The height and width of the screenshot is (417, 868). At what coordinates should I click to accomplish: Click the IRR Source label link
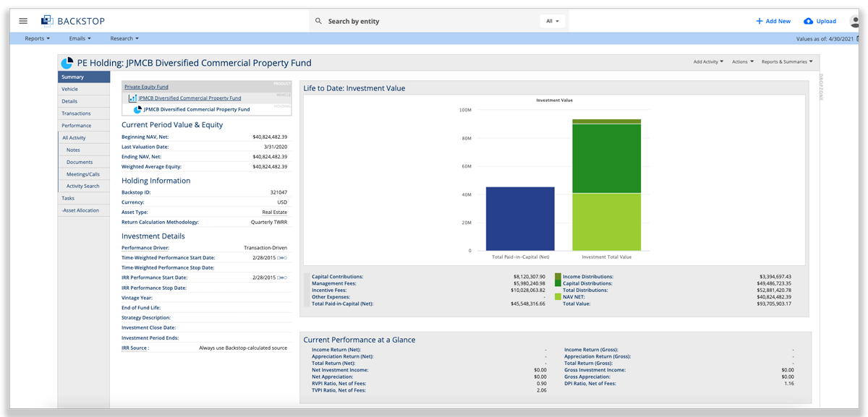(136, 348)
